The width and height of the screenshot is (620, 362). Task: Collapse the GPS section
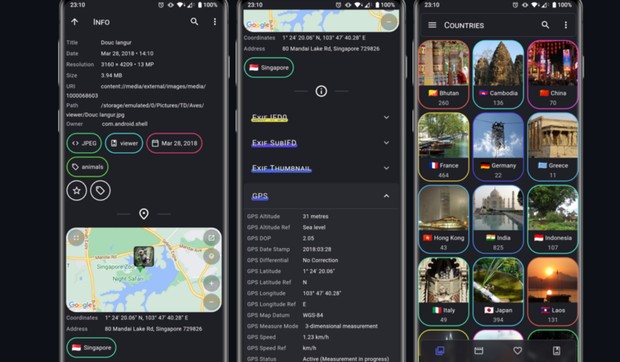pyautogui.click(x=321, y=196)
